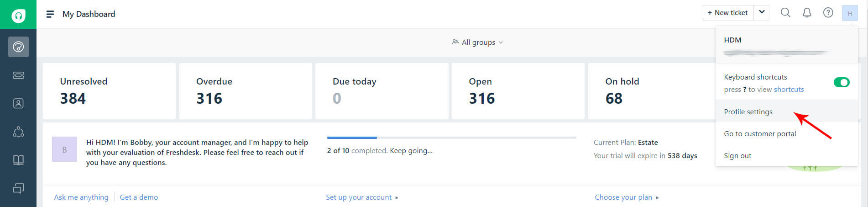Image resolution: width=868 pixels, height=207 pixels.
Task: Open the Freshdesk logo home icon
Action: click(x=18, y=16)
